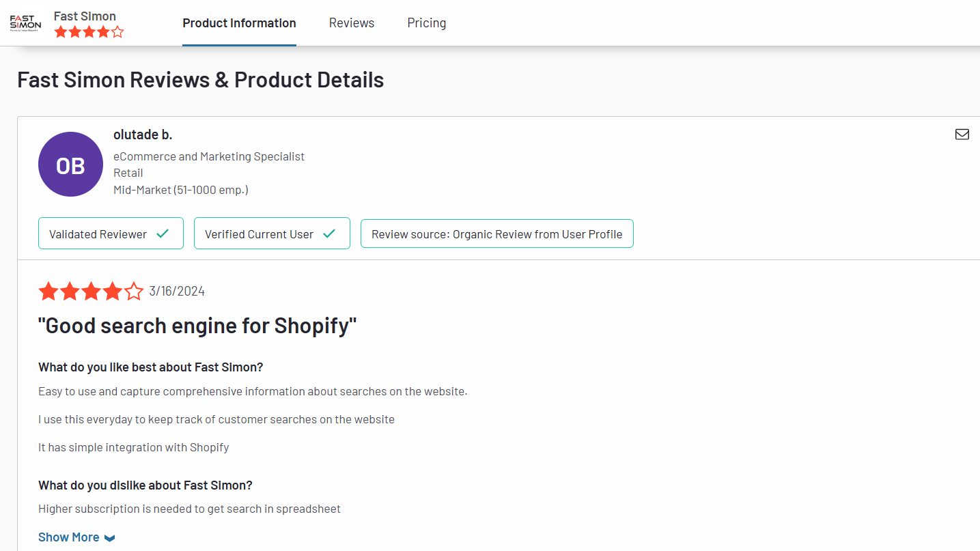Click the Validated Reviewer checkmark icon

click(163, 234)
